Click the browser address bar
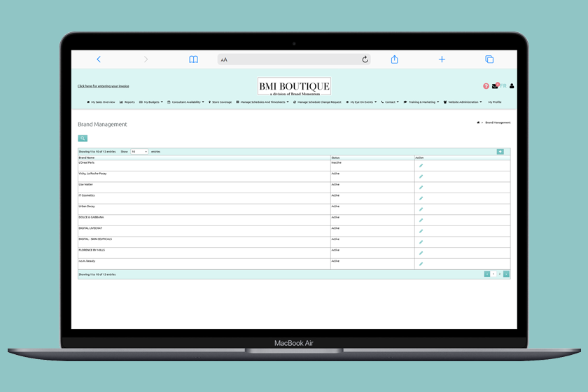This screenshot has width=588, height=392. coord(294,59)
